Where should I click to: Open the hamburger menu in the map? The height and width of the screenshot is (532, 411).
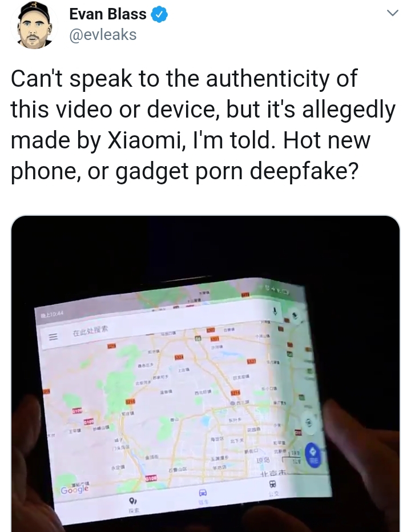pos(53,337)
